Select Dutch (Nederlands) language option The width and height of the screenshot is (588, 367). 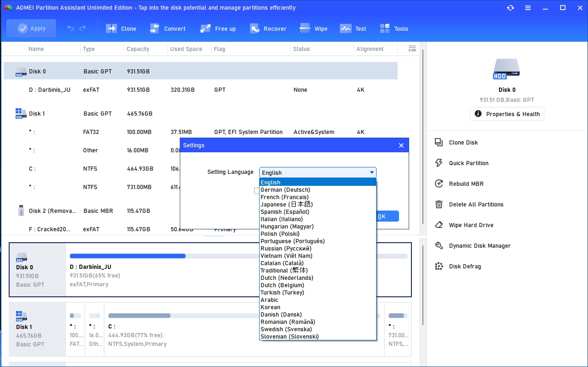tap(318, 278)
